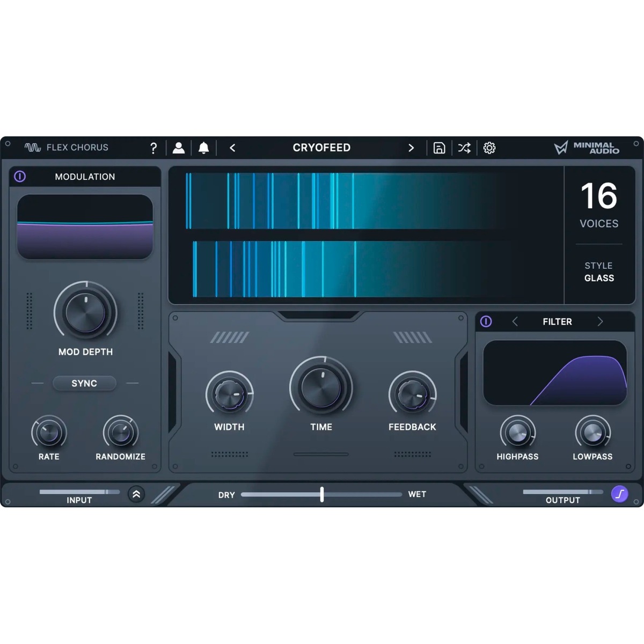Click the RATE knob
Viewport: 644px width, 644px height.
tap(49, 433)
